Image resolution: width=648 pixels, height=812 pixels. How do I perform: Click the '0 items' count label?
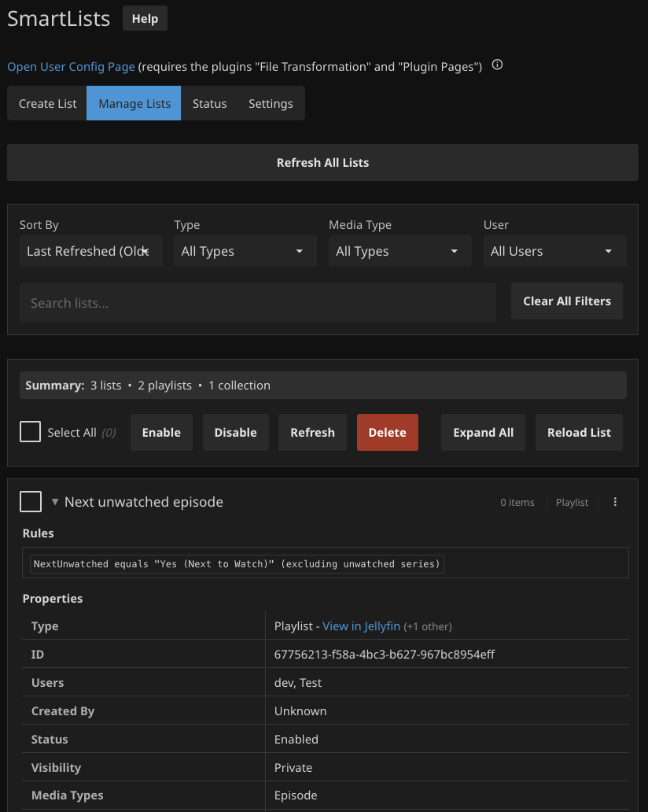tap(517, 502)
